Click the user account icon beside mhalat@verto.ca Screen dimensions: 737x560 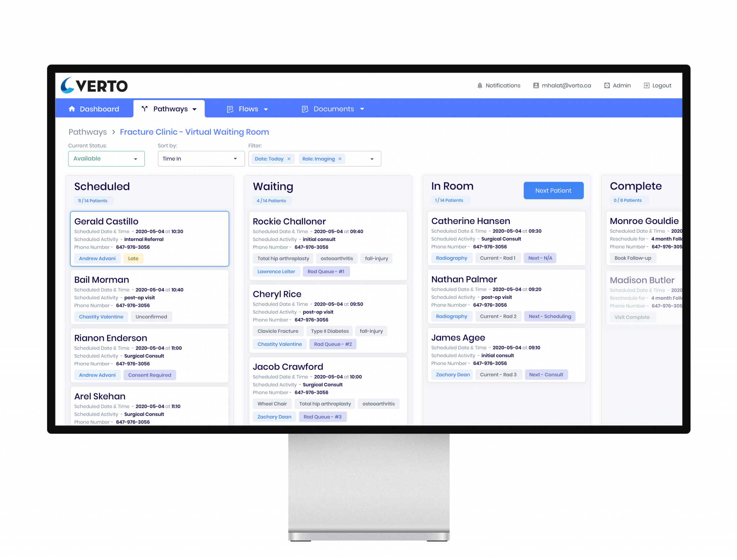tap(536, 86)
